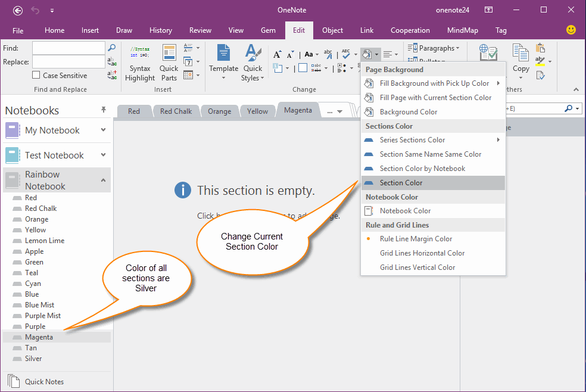
Task: Toggle the Notebooks pane pin
Action: [x=104, y=110]
